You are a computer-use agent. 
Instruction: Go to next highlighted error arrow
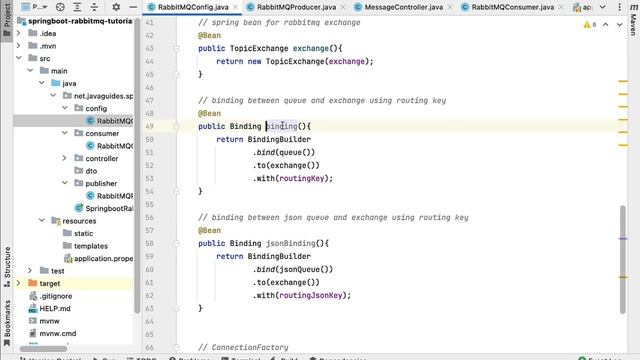(619, 24)
